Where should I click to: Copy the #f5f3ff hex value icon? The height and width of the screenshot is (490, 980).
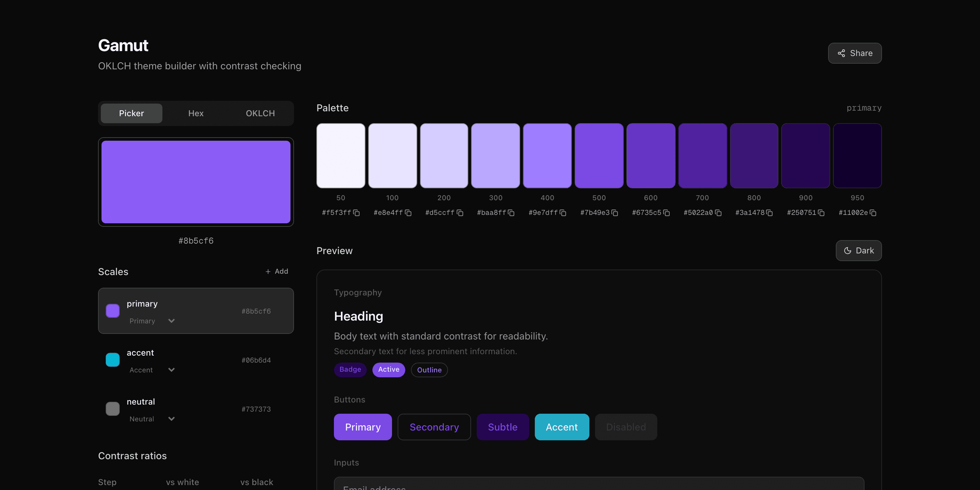[x=356, y=213]
